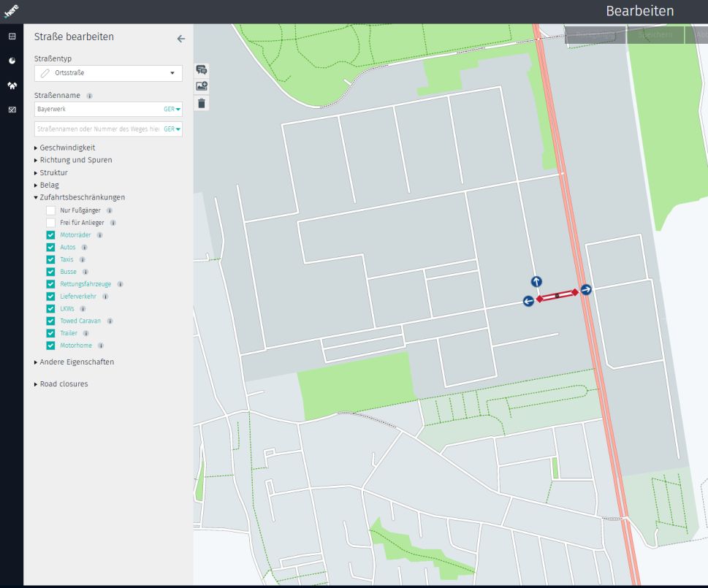Click the add photo icon
Image resolution: width=708 pixels, height=588 pixels.
202,86
